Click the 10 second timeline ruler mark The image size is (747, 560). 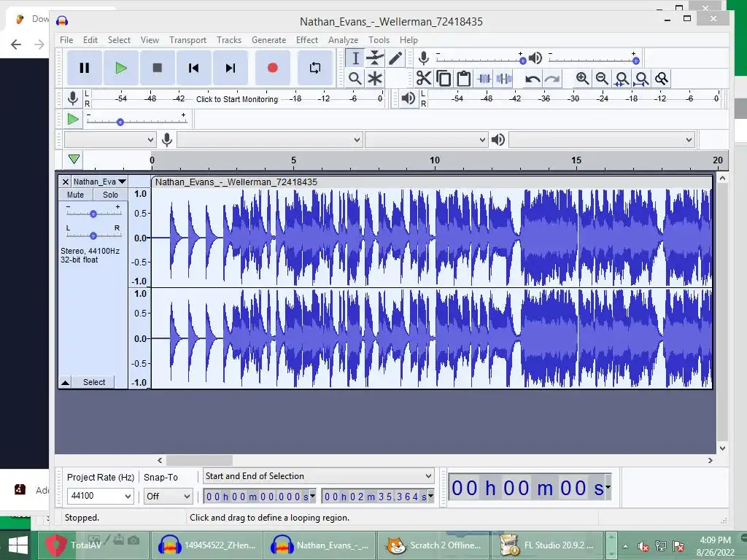pos(435,160)
